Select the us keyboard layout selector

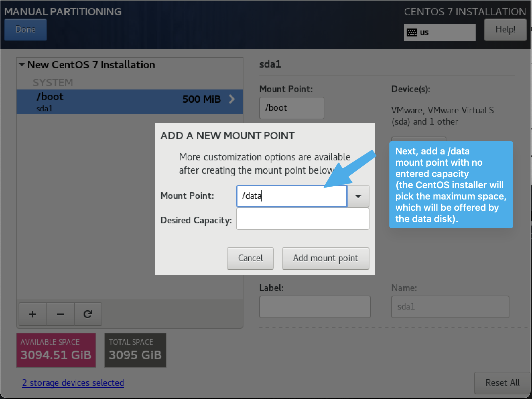click(x=439, y=32)
